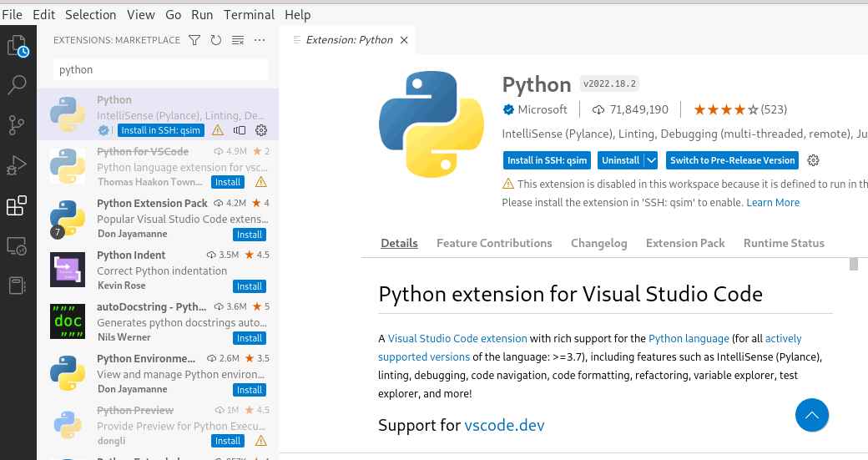Viewport: 868px width, 460px height.
Task: Click verified publisher badge next to Microsoft
Action: (508, 109)
